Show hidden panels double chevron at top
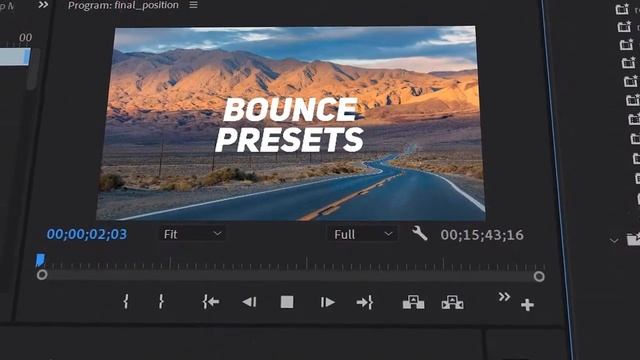The height and width of the screenshot is (360, 640). point(43,4)
